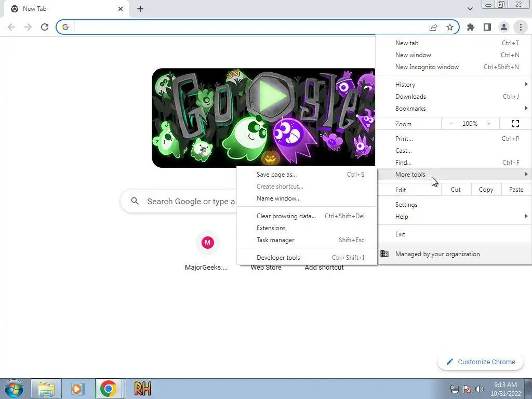
Task: Open the tab search chevron
Action: [470, 9]
